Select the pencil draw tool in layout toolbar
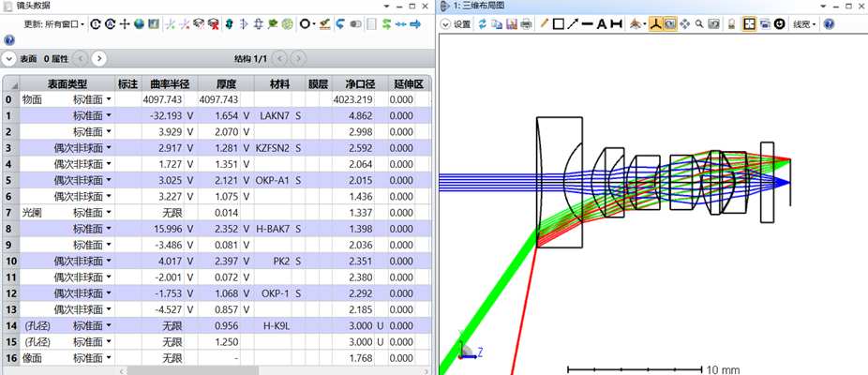 pos(544,24)
